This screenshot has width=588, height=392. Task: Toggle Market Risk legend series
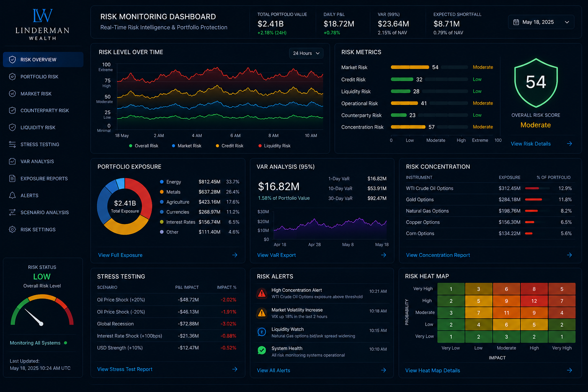pos(186,146)
